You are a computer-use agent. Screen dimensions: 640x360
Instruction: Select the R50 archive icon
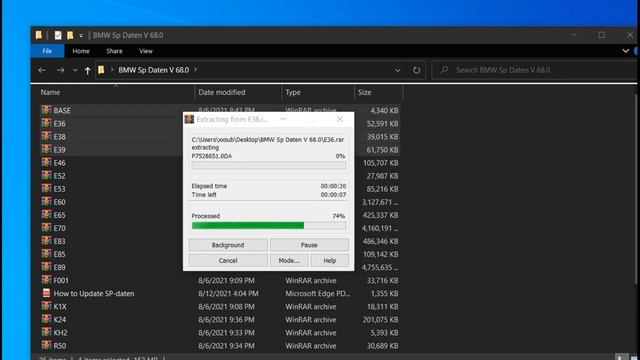point(47,345)
